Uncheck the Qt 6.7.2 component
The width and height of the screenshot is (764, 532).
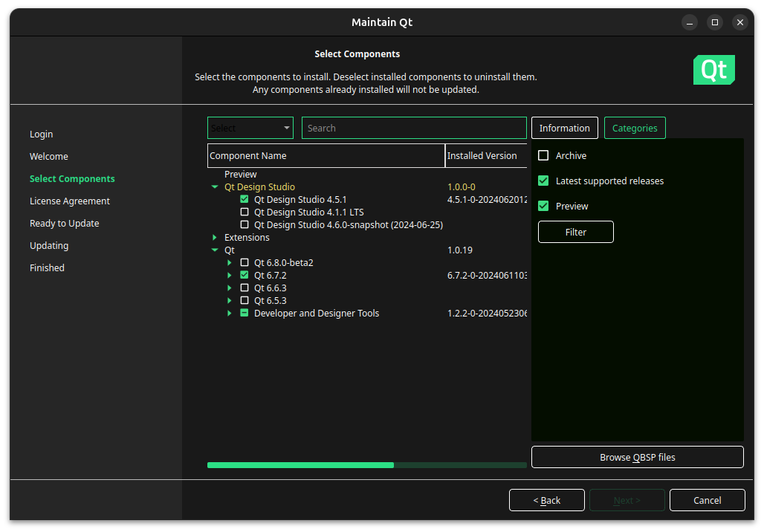pos(244,275)
